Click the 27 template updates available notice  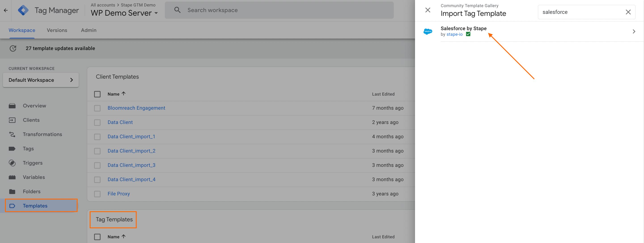[61, 48]
